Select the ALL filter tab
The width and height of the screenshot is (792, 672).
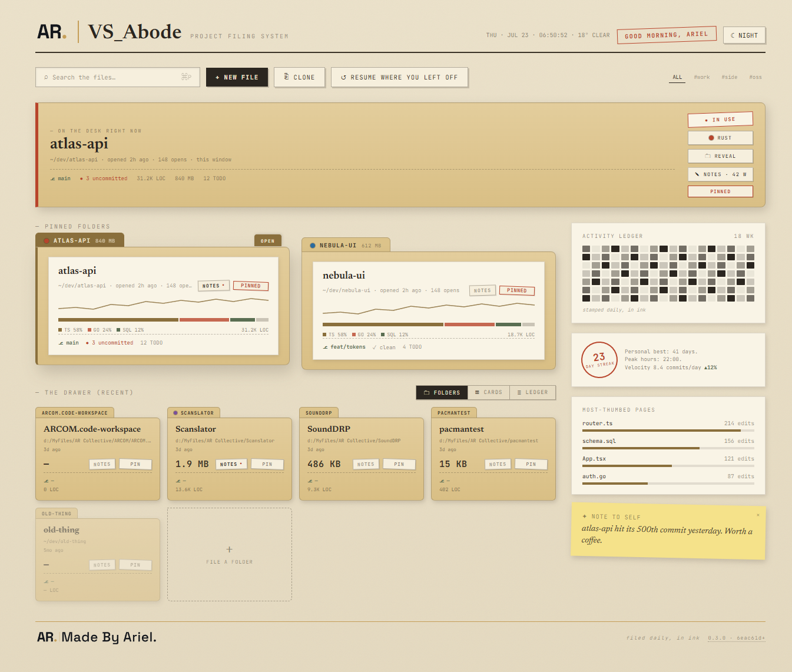(677, 77)
